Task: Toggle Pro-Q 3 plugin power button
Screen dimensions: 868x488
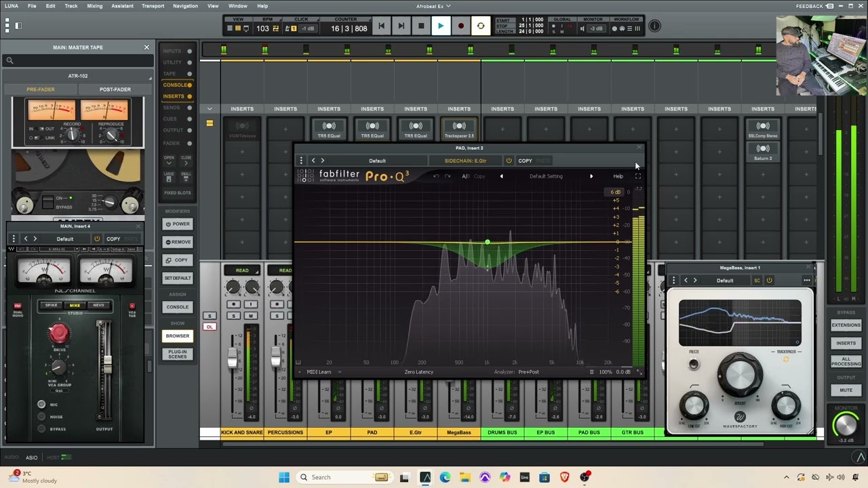Action: pyautogui.click(x=509, y=161)
